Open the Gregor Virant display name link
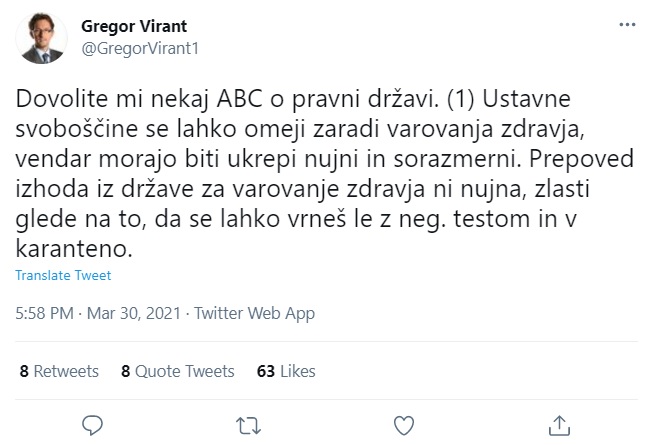The height and width of the screenshot is (446, 650). coord(133,26)
